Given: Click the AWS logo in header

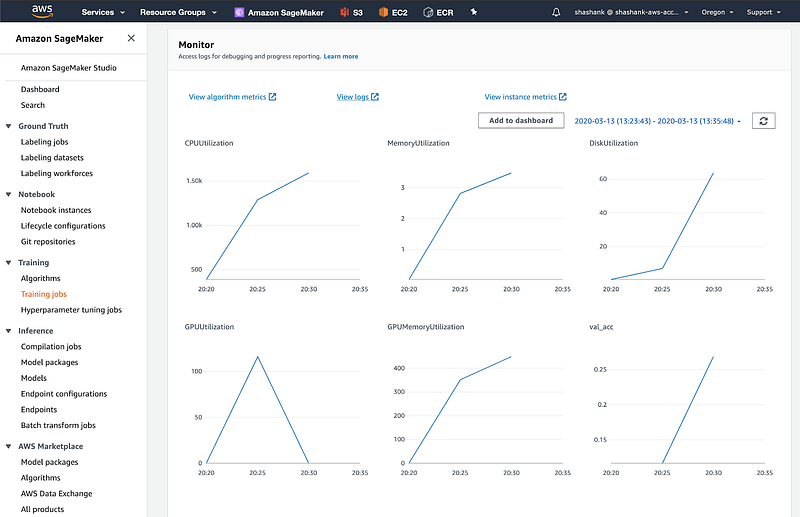Looking at the screenshot, I should tap(43, 12).
